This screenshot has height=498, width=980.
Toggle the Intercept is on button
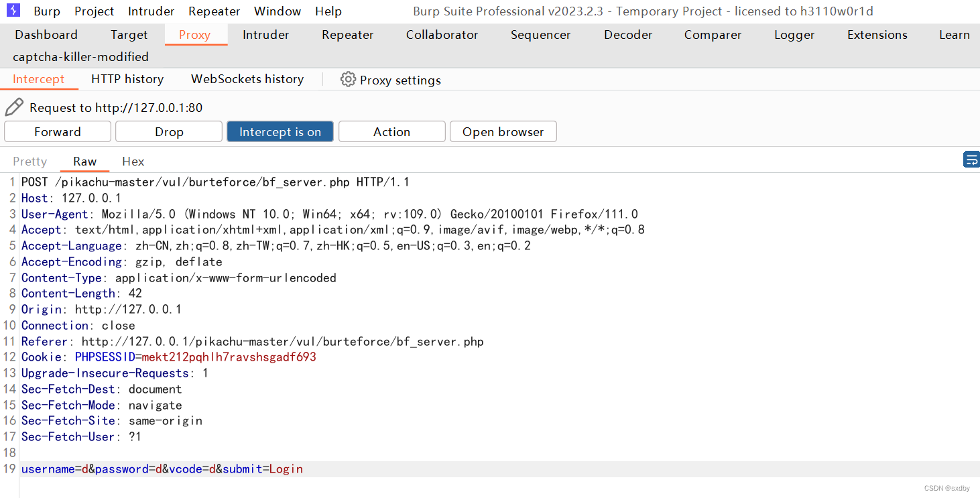(x=280, y=131)
